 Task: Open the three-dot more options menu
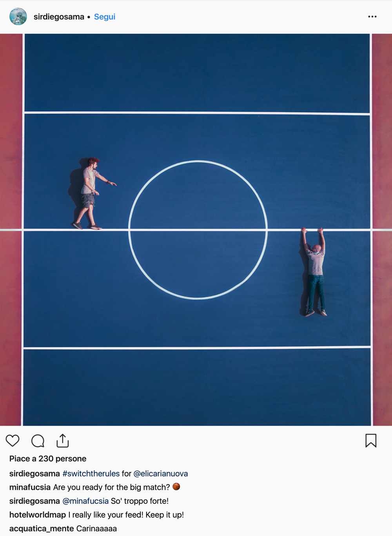[x=372, y=16]
